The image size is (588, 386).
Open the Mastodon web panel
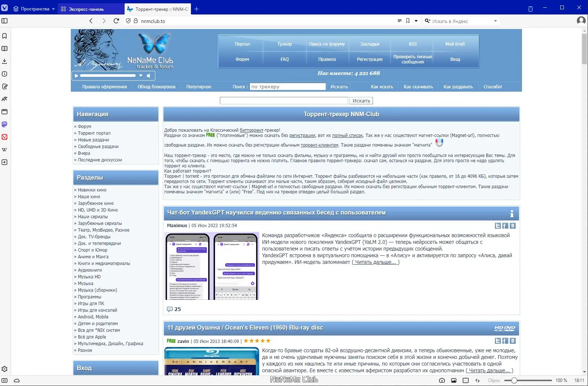[x=4, y=124]
